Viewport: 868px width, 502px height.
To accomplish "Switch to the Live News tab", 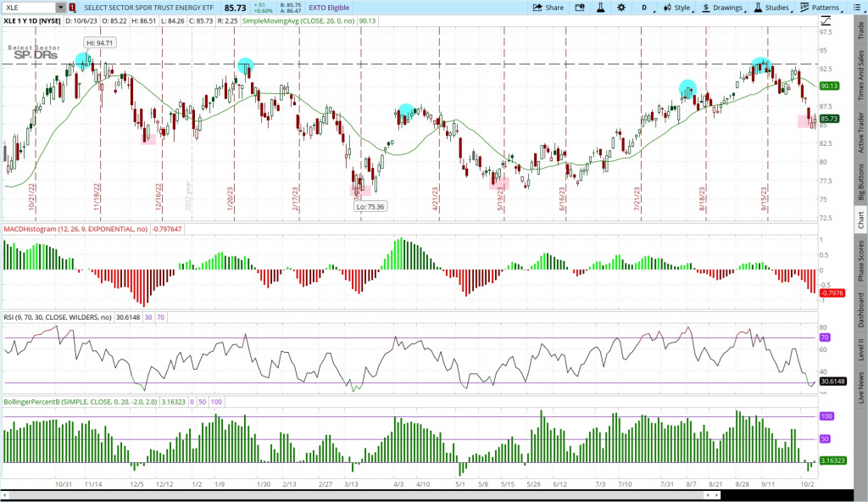I will [x=861, y=388].
